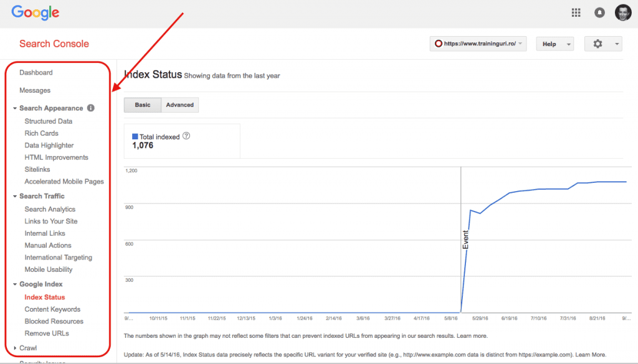Click the Google logo

35,12
